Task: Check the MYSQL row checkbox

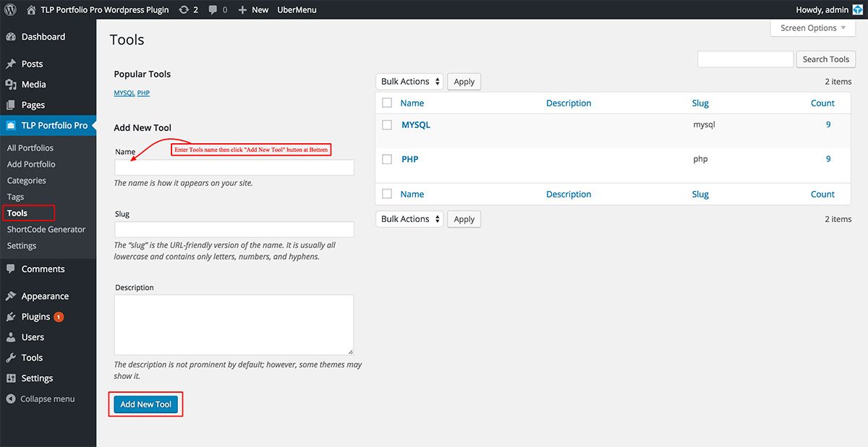Action: click(x=387, y=125)
